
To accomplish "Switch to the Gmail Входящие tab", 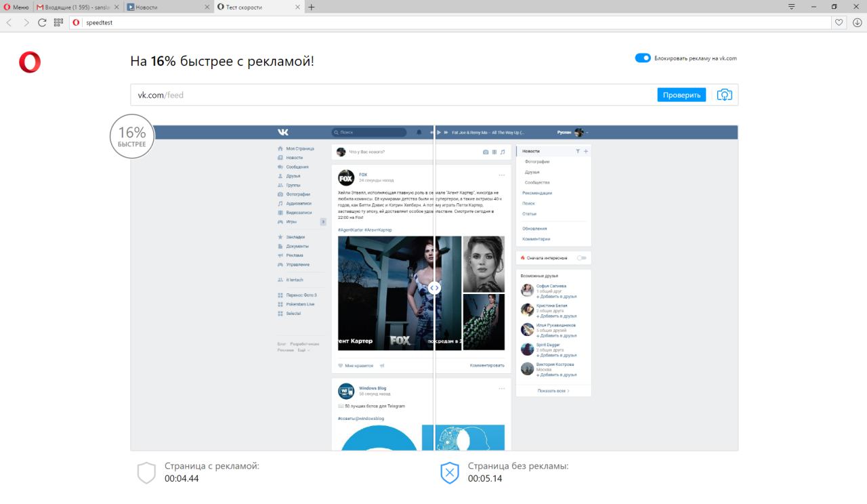I will coord(78,7).
